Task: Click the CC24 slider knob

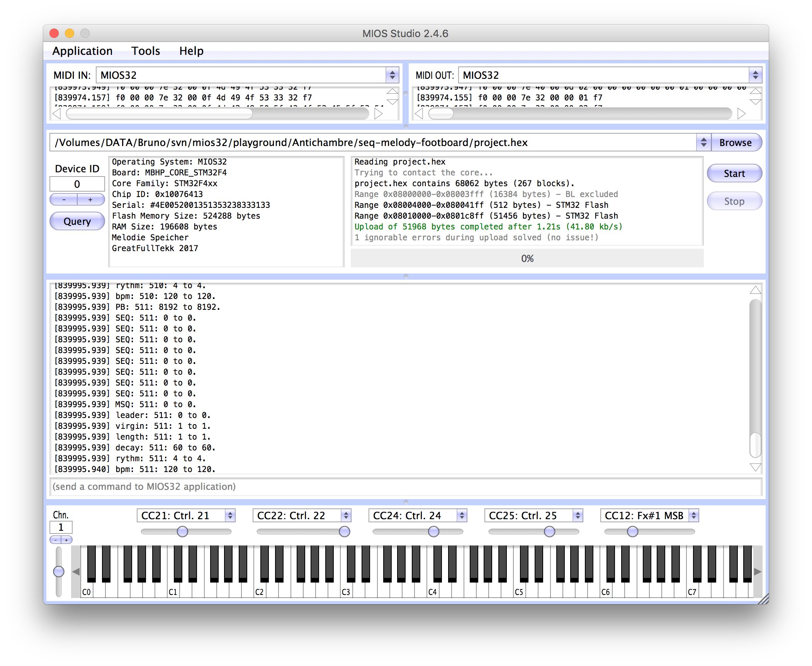Action: [433, 532]
